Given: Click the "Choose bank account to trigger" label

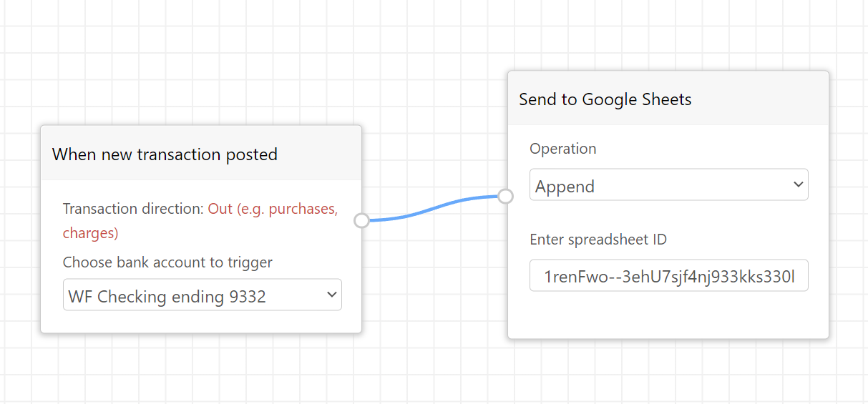Looking at the screenshot, I should (167, 262).
